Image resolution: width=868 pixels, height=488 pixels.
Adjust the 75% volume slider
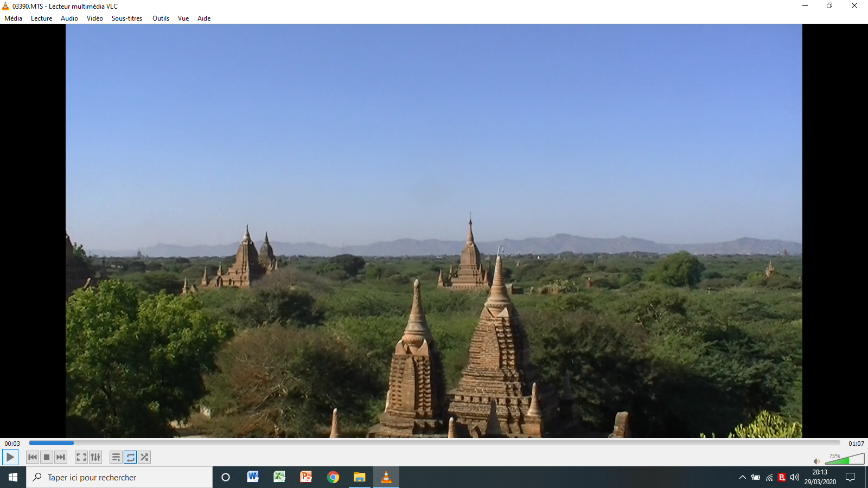(x=845, y=459)
